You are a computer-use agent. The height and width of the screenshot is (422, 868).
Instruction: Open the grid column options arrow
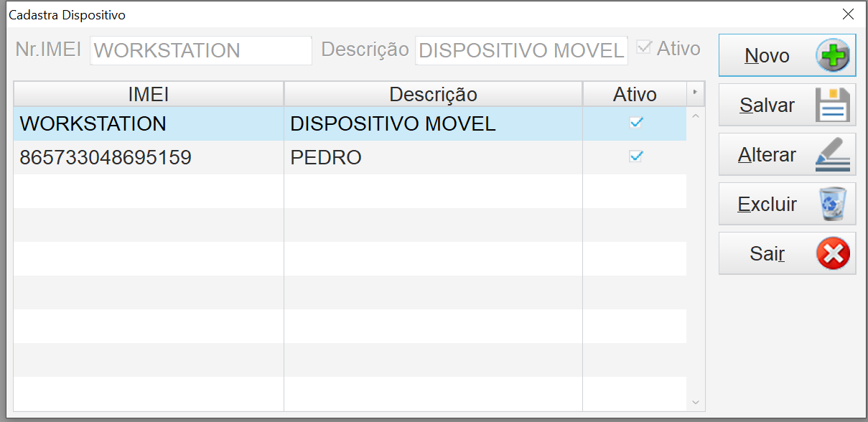click(x=695, y=93)
